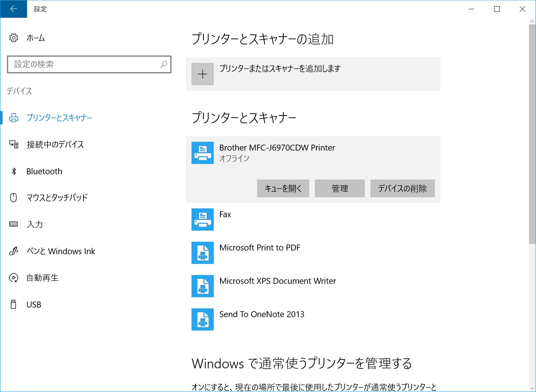
Task: Click the Send To OneNote 2013 icon
Action: tap(203, 319)
